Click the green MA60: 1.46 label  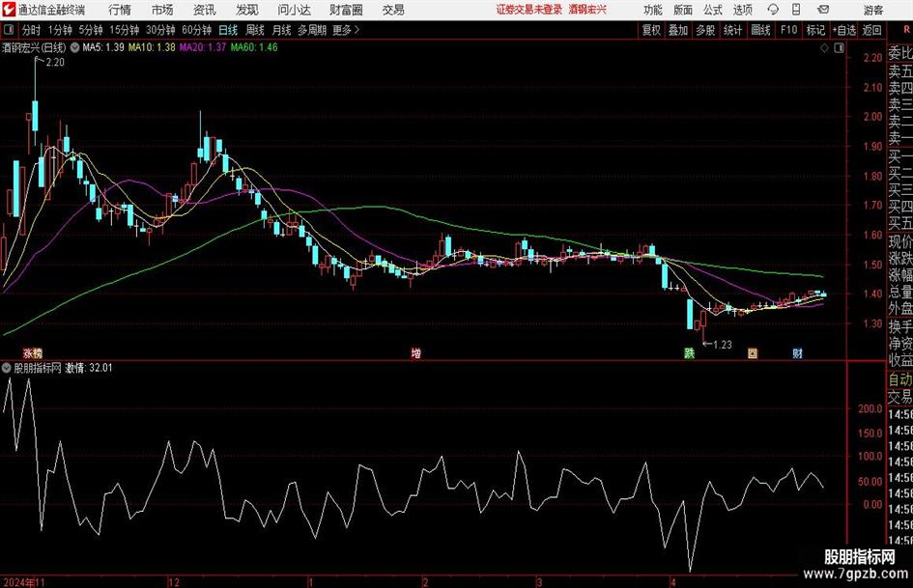click(x=254, y=47)
